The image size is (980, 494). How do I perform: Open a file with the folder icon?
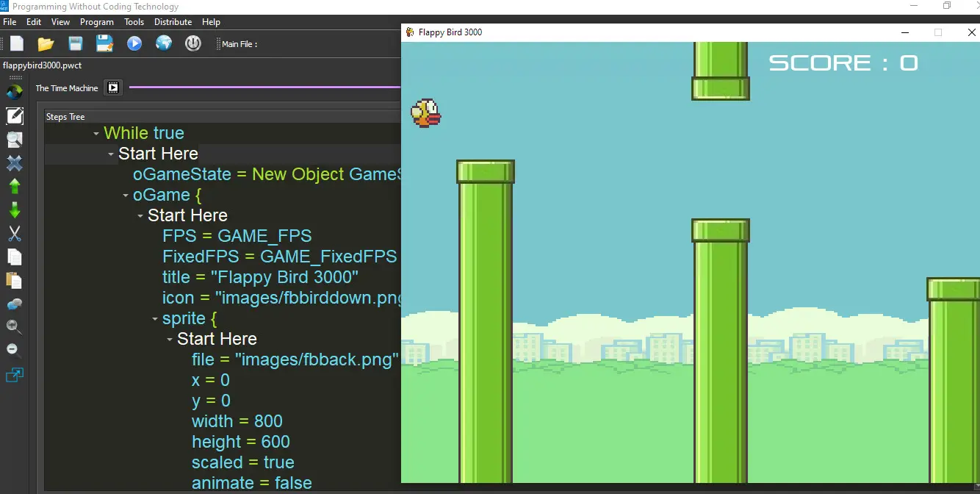coord(46,43)
